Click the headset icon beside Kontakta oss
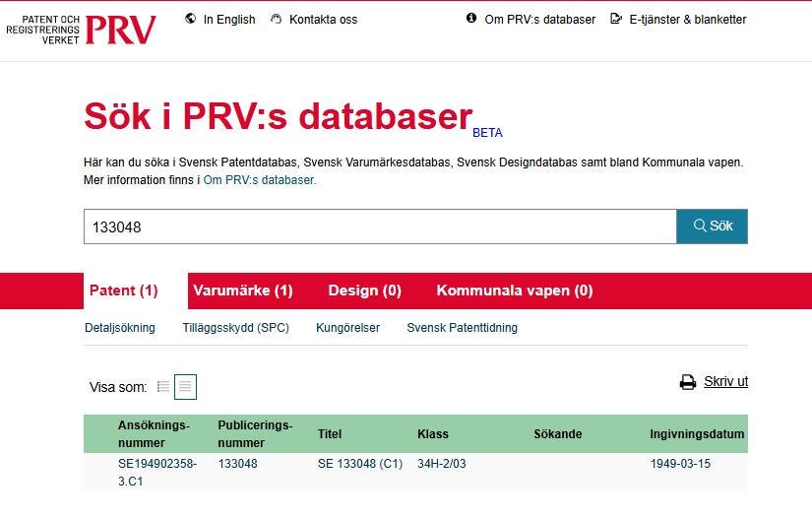812x518 pixels. [276, 19]
